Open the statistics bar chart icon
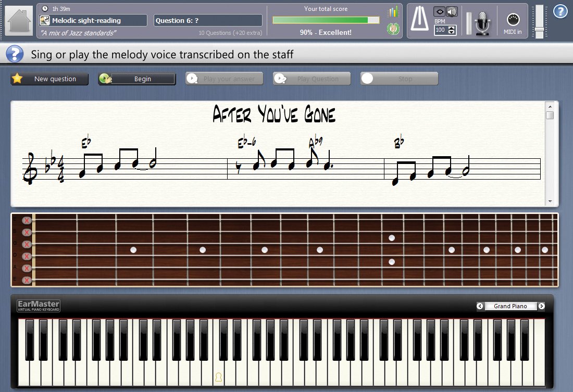The width and height of the screenshot is (573, 392). tap(392, 11)
